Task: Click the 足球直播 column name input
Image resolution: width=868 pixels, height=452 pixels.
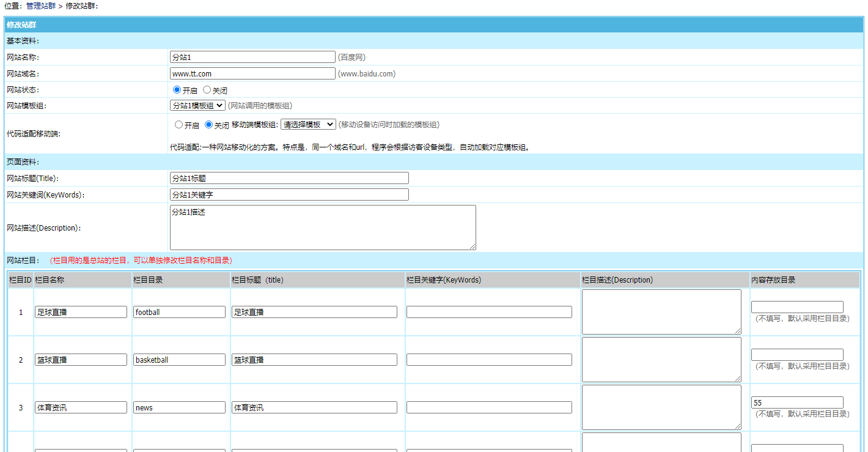Action: pyautogui.click(x=80, y=311)
